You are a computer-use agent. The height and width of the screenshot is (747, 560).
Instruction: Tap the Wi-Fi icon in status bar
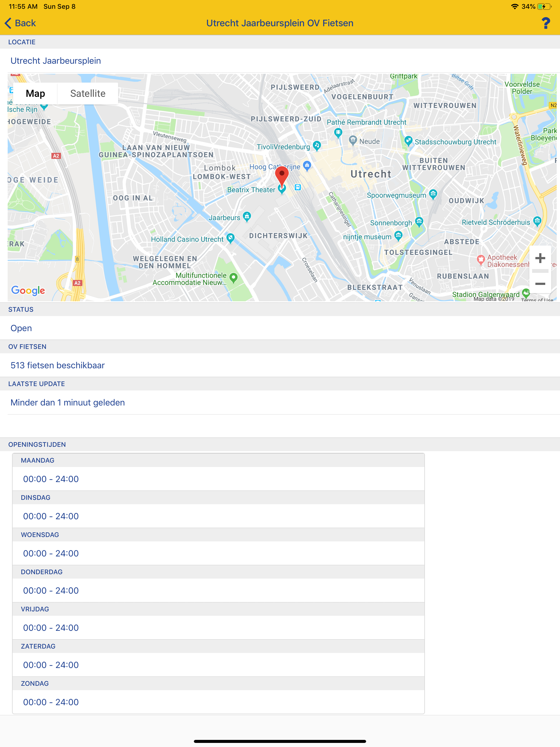[x=515, y=6]
